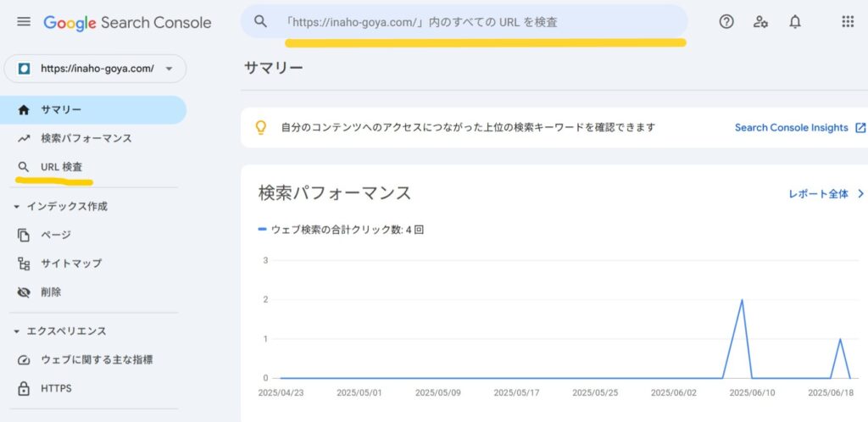Collapse the インデックス作成 section
The width and height of the screenshot is (868, 422).
pos(16,206)
